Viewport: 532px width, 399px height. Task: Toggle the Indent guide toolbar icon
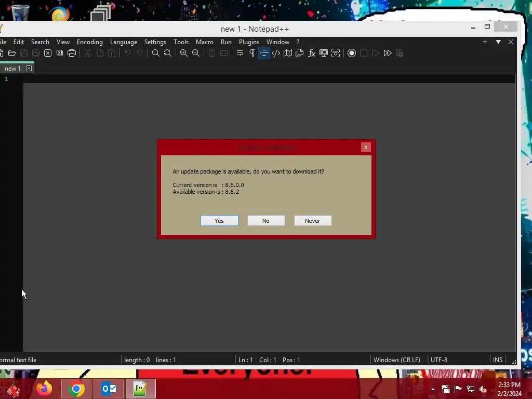264,53
